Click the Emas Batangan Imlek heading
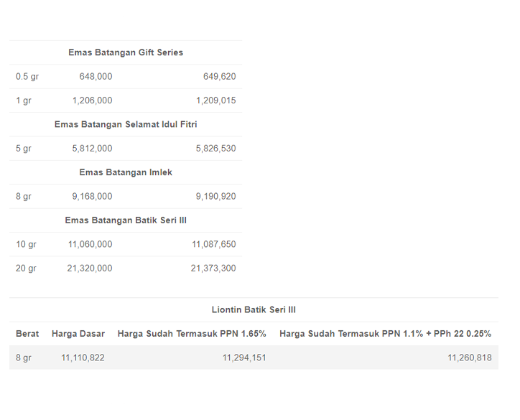Viewport: 520px width, 420px height. click(x=126, y=172)
